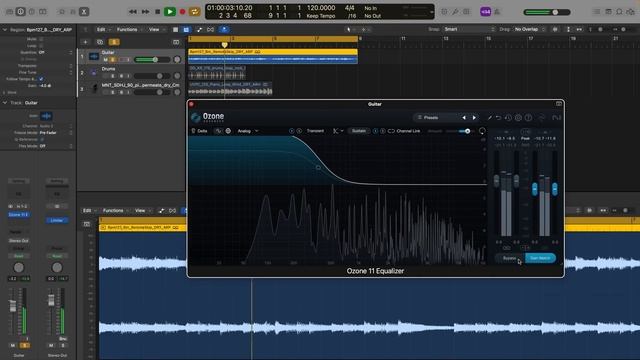
Task: Open the Drag dropdown set to No Overlap
Action: click(529, 29)
